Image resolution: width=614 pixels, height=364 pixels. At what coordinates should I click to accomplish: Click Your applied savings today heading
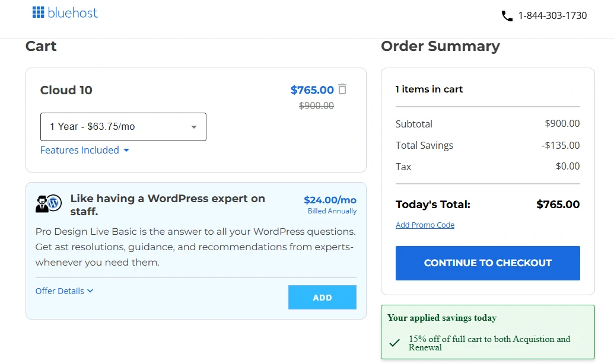[442, 318]
